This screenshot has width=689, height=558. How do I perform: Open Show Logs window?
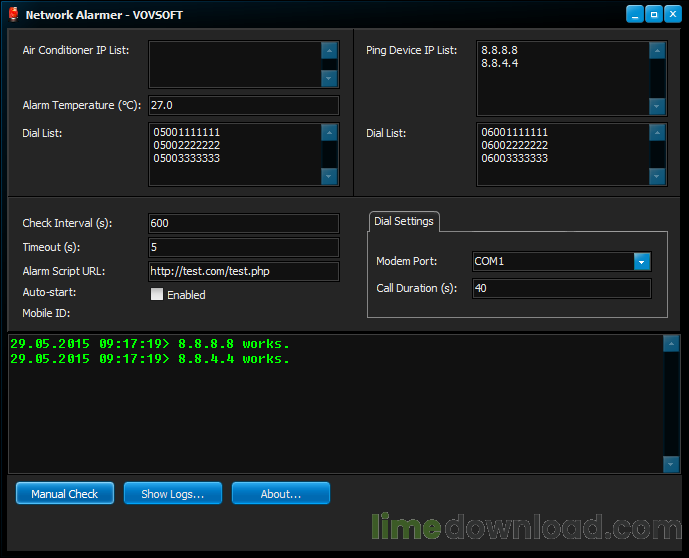[x=172, y=494]
